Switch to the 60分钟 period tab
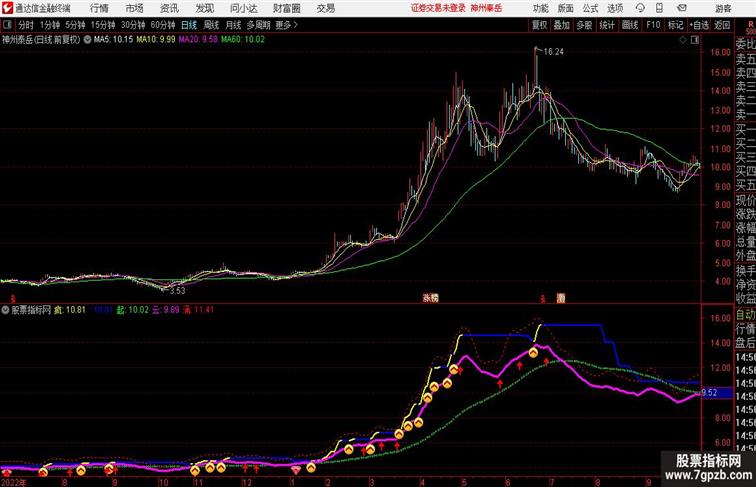This screenshot has width=756, height=487. pyautogui.click(x=163, y=25)
